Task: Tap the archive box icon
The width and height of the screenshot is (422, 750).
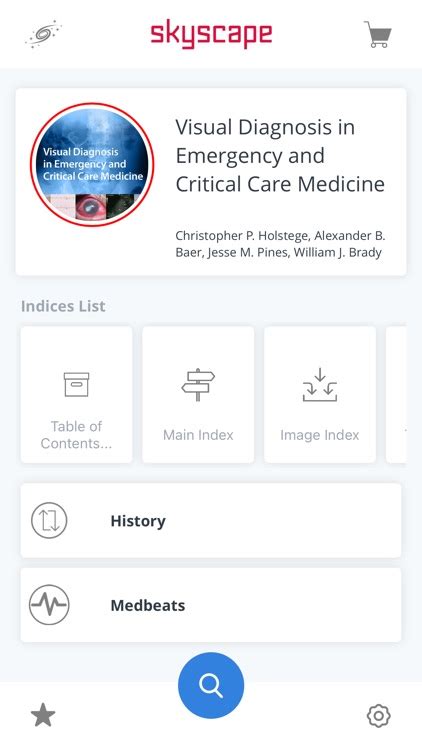Action: [x=77, y=385]
